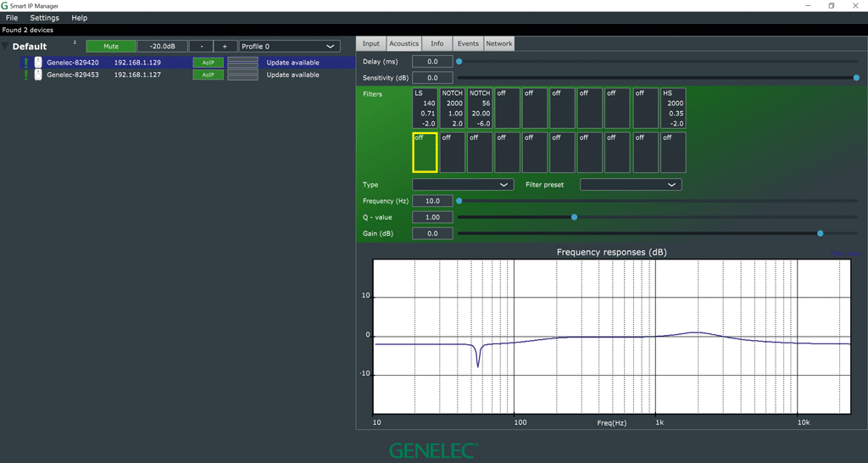Toggle AoIP for Genelec-829453

(209, 75)
